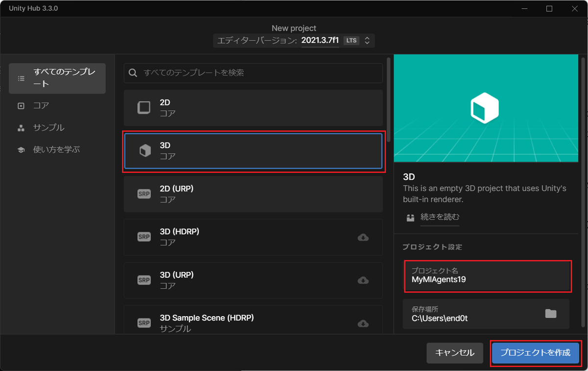Choose the 3D (HDRP) template
588x371 pixels.
click(253, 237)
